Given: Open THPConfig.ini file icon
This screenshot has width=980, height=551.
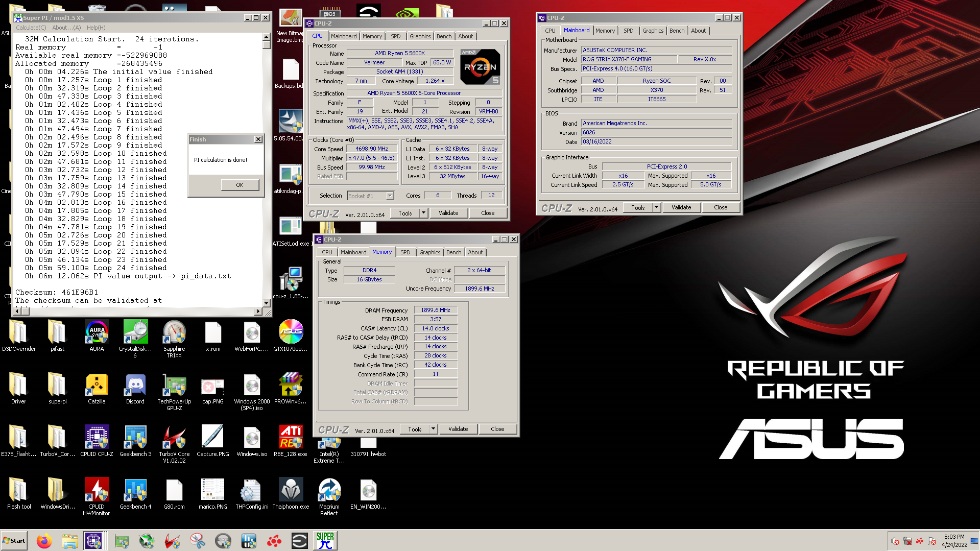Looking at the screenshot, I should [252, 494].
